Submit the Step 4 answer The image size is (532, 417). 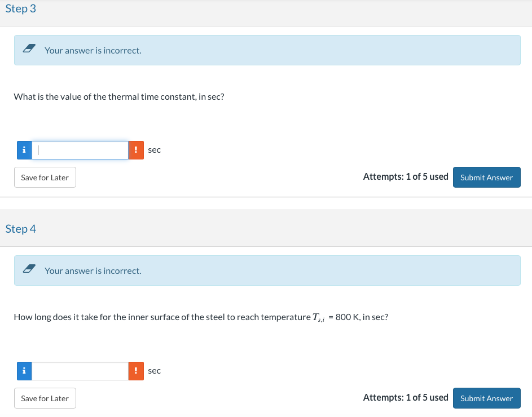pos(486,398)
